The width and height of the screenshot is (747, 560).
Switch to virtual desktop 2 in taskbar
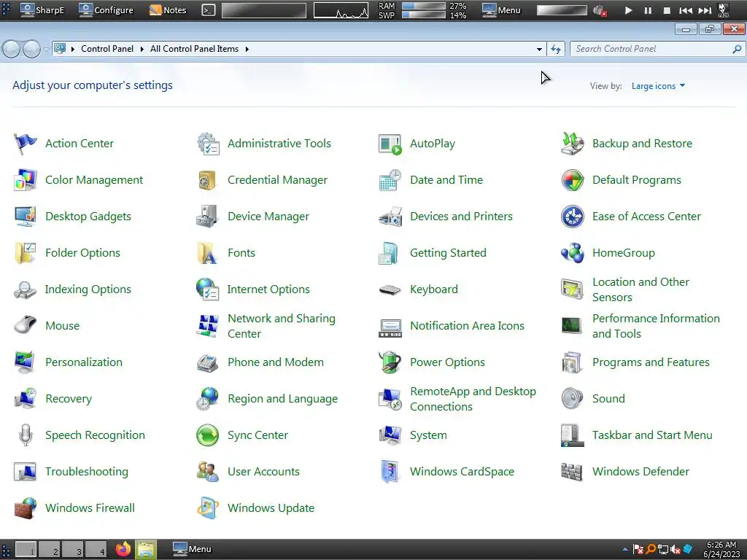click(x=50, y=550)
